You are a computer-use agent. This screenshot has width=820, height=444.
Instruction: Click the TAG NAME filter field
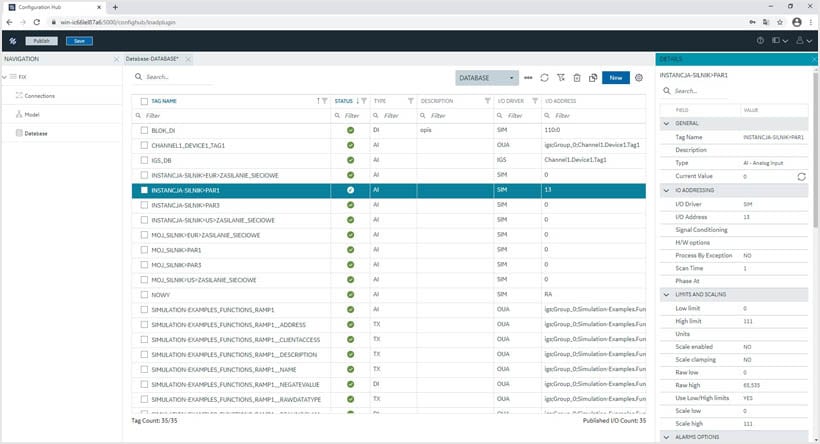click(232, 116)
